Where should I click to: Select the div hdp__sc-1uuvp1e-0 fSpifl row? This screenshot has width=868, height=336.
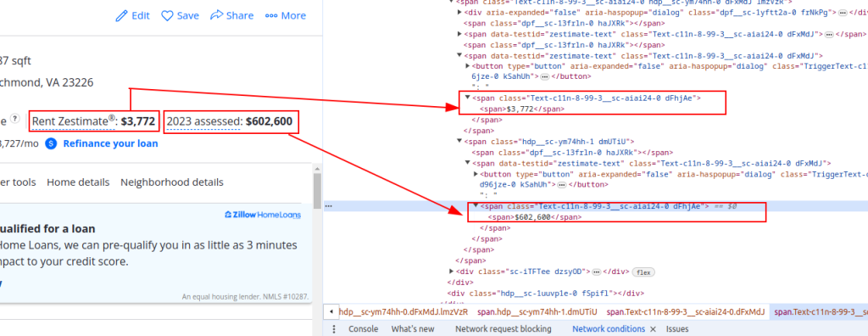click(545, 293)
